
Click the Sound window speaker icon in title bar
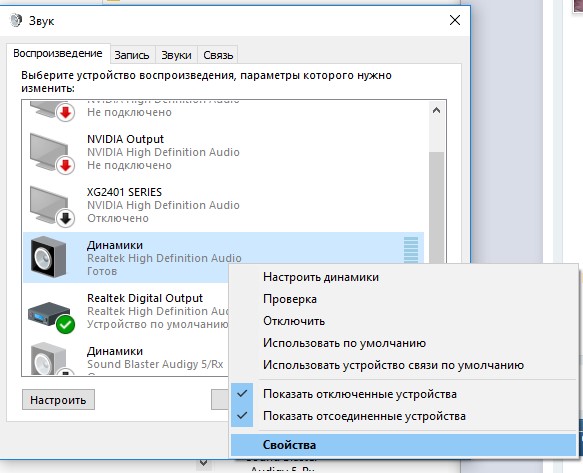coord(16,20)
